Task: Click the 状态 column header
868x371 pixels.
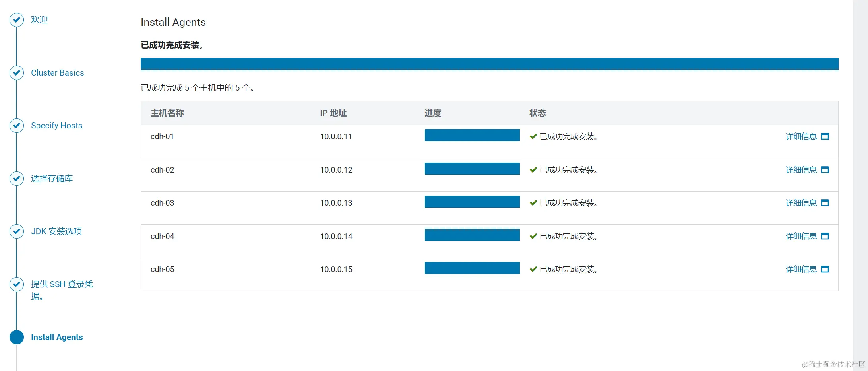Action: coord(538,113)
